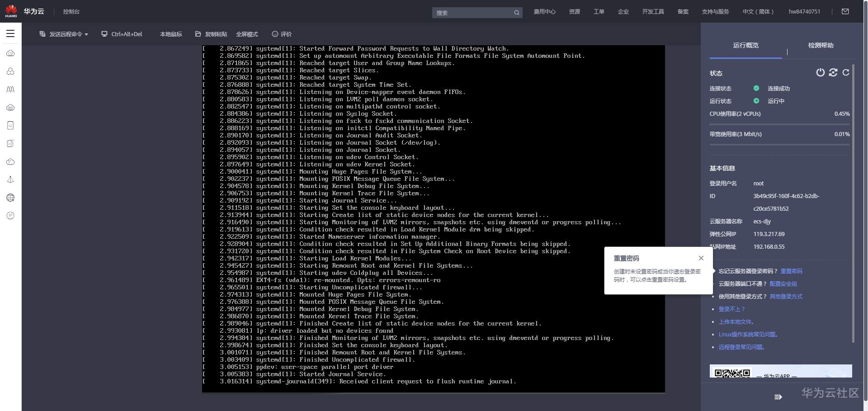868x411 pixels.
Task: Open the mail messages icon
Action: [845, 11]
